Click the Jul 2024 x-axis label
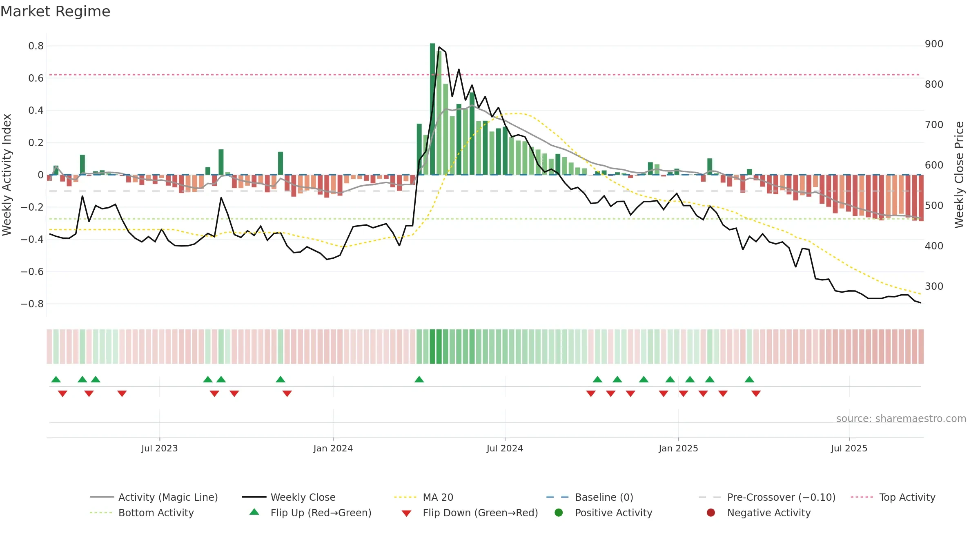 (505, 448)
